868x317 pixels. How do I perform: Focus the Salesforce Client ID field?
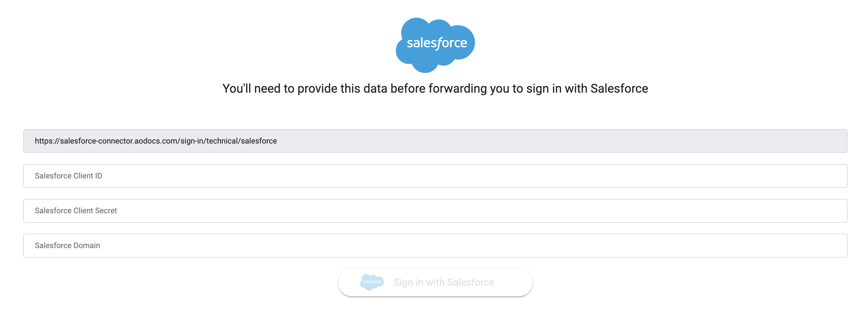tap(435, 176)
